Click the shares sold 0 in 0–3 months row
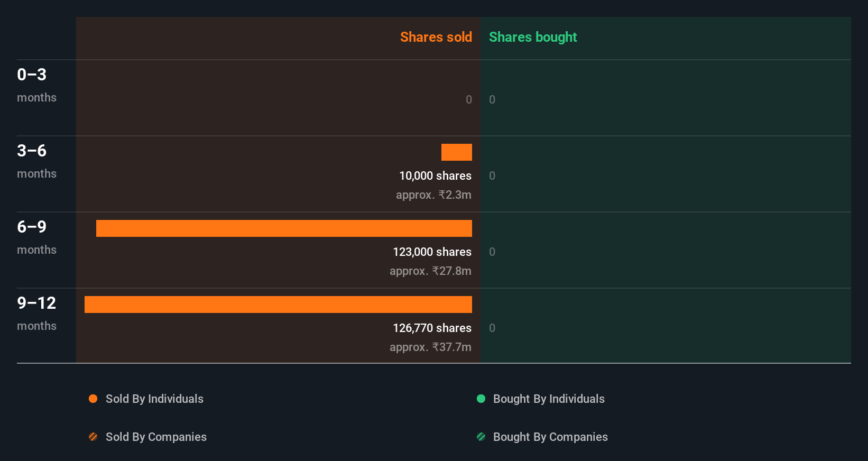The image size is (868, 461). [x=469, y=100]
